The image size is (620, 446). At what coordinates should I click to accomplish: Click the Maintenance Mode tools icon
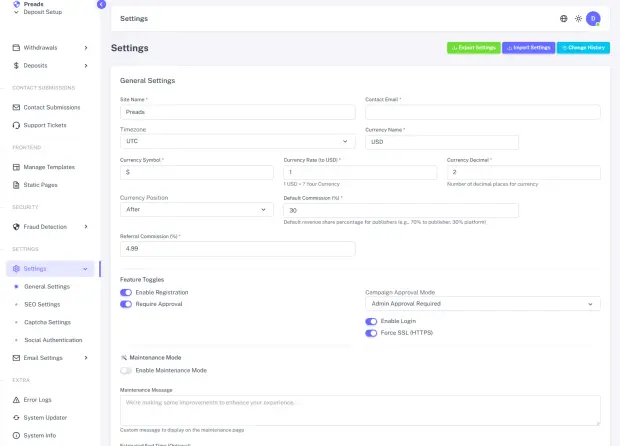click(x=124, y=357)
